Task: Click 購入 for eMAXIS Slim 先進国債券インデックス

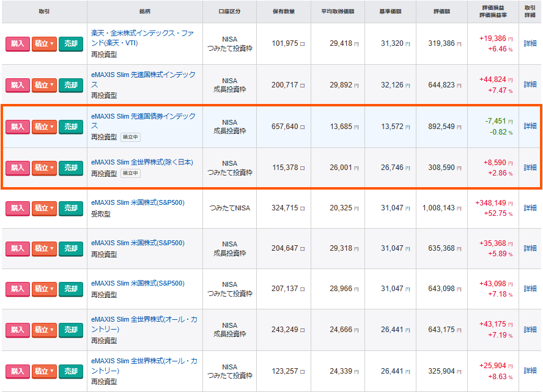Action: coord(18,127)
